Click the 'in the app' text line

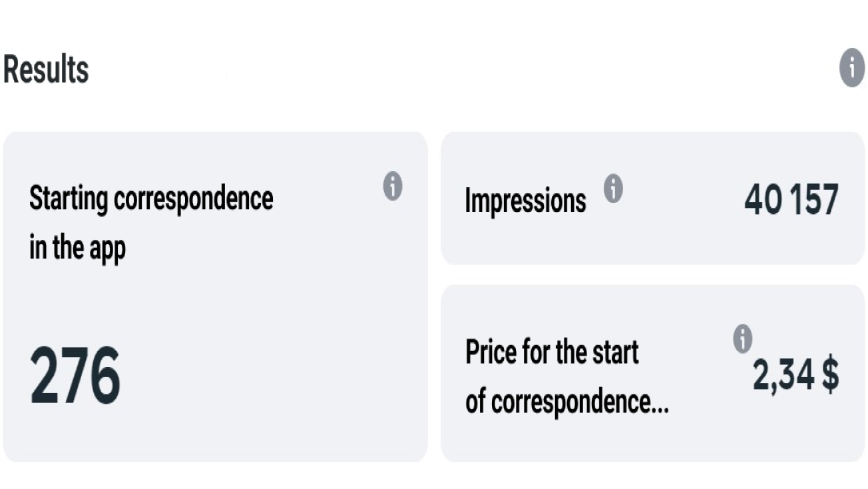click(77, 248)
